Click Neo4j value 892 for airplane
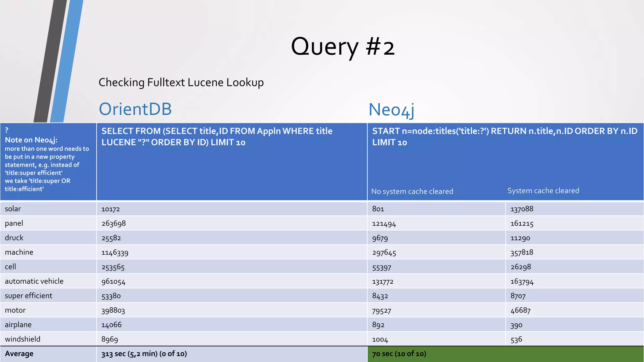 click(378, 325)
